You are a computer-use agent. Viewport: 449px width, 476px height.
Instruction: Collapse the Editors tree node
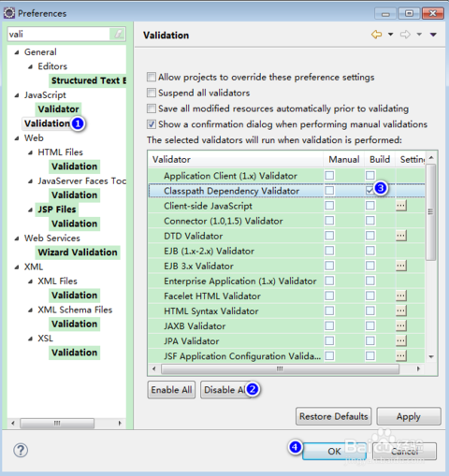(x=30, y=66)
